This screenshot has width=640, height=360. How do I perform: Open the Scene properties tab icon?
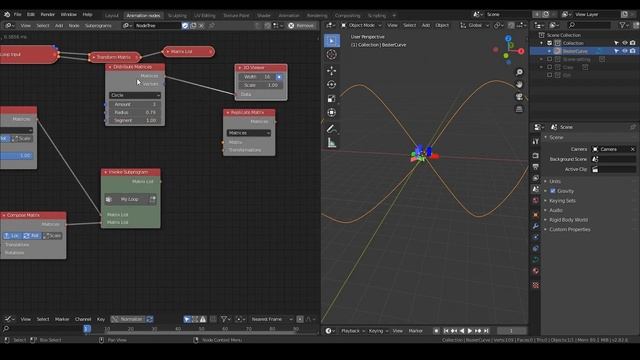(x=536, y=189)
